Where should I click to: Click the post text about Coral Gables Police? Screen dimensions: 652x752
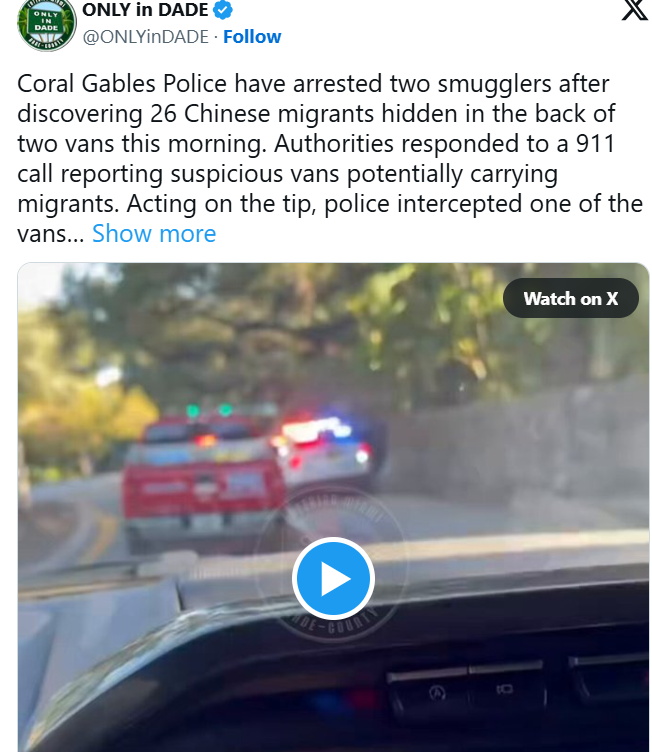[329, 158]
